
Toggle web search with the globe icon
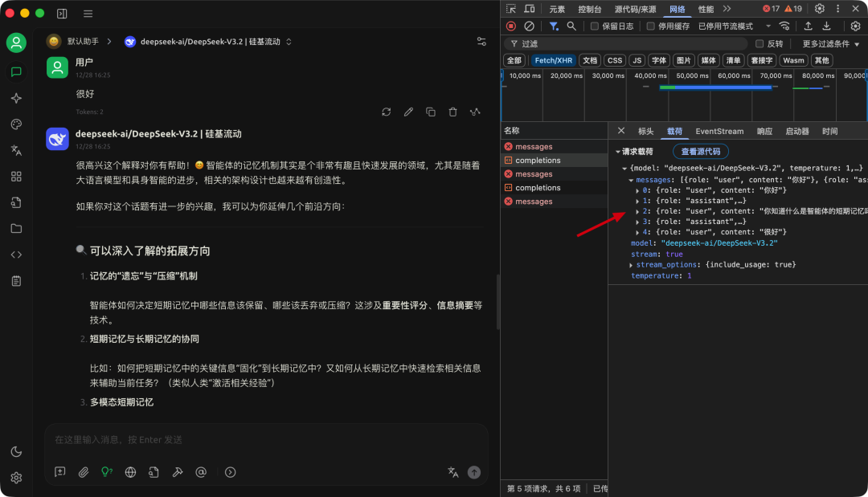(130, 472)
